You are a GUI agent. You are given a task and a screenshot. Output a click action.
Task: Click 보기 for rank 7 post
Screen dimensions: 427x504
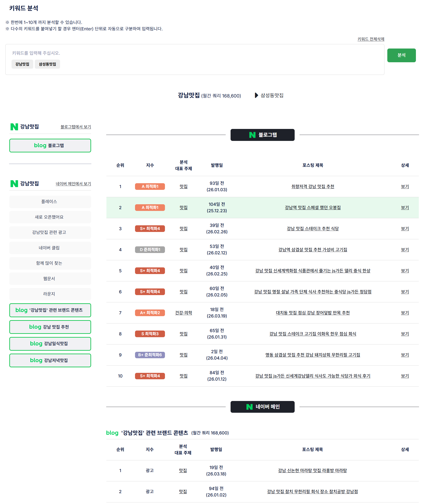coord(404,313)
